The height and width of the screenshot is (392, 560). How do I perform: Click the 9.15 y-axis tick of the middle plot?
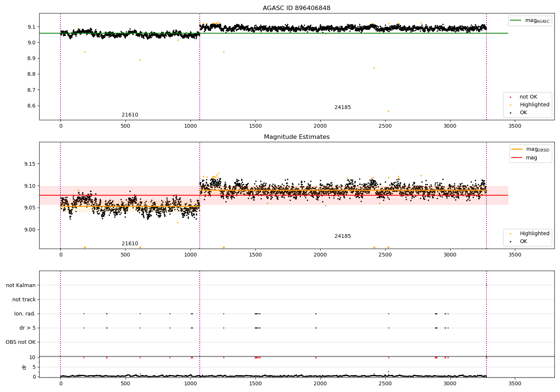point(30,164)
